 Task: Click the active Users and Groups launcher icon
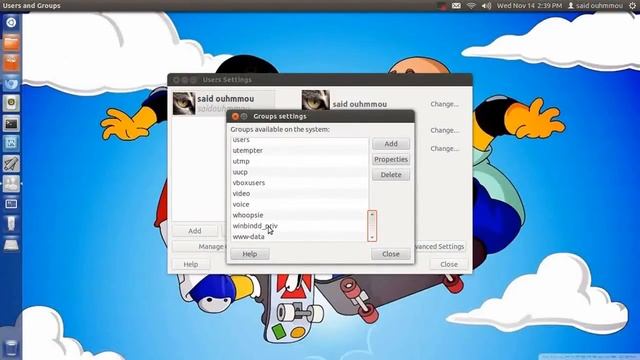click(11, 184)
